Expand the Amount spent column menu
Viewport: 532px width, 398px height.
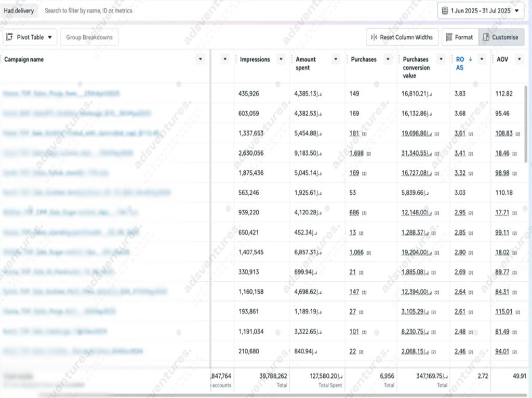click(336, 60)
